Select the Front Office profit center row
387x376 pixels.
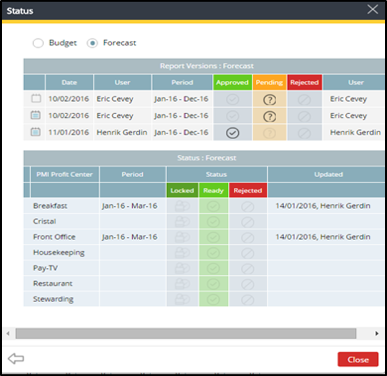tap(204, 237)
